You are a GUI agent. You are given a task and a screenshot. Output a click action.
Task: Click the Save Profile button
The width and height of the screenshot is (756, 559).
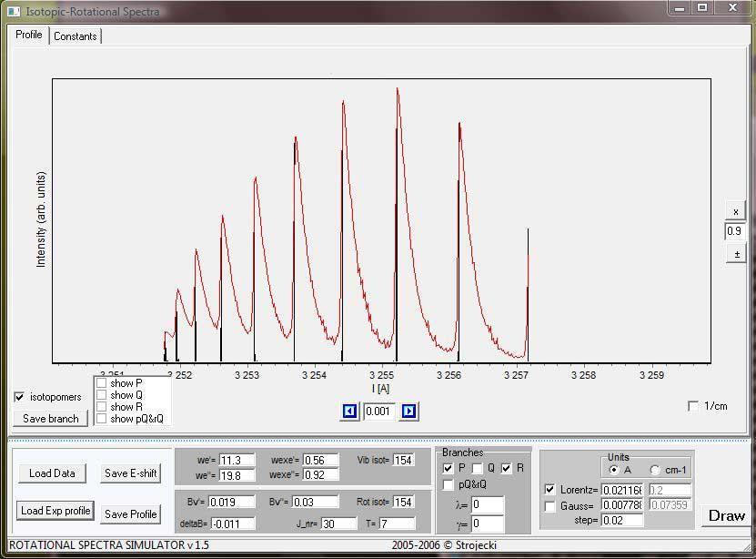point(131,514)
